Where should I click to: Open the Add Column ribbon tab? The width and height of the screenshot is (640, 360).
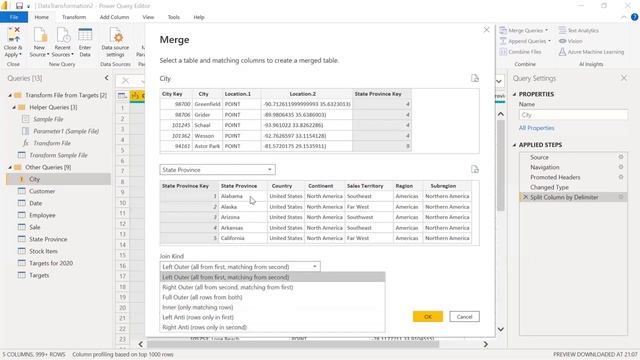[114, 17]
